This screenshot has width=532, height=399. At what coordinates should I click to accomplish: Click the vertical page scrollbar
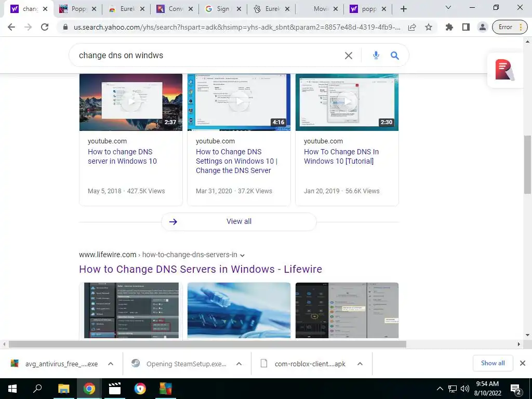tap(528, 165)
